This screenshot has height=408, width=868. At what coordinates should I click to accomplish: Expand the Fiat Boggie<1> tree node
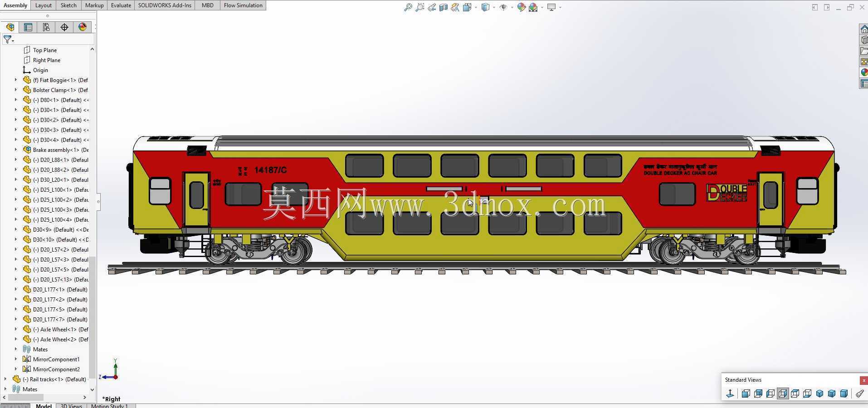[16, 80]
